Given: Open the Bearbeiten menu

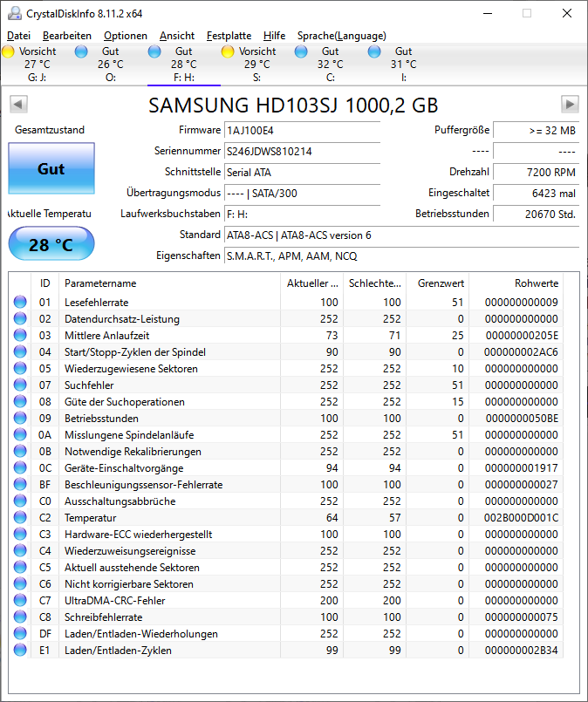Looking at the screenshot, I should click(67, 36).
